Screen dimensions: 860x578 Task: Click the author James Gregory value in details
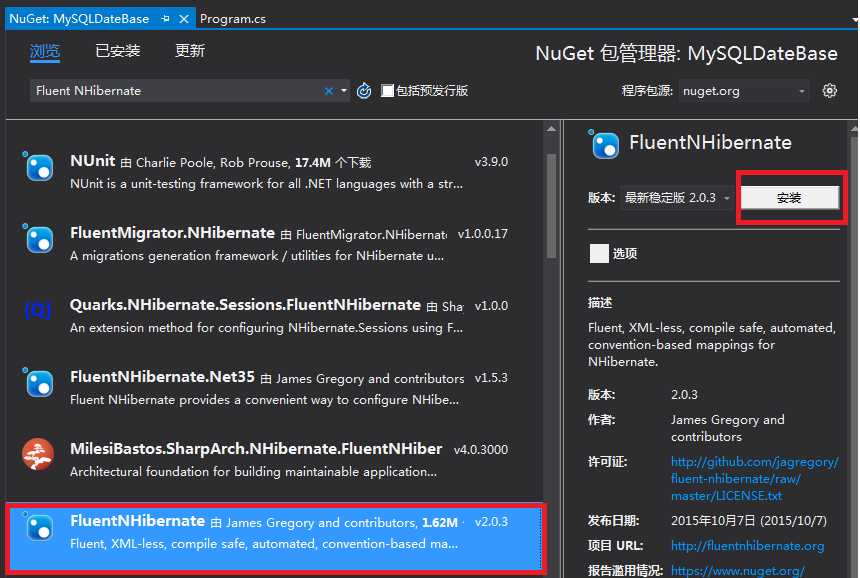point(728,428)
